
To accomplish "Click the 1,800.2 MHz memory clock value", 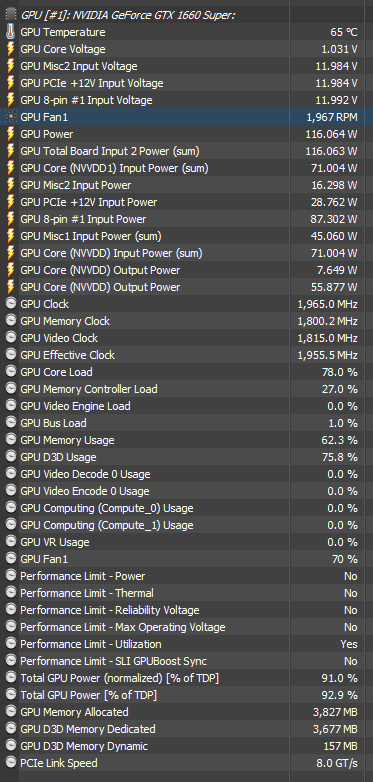I will coord(328,321).
